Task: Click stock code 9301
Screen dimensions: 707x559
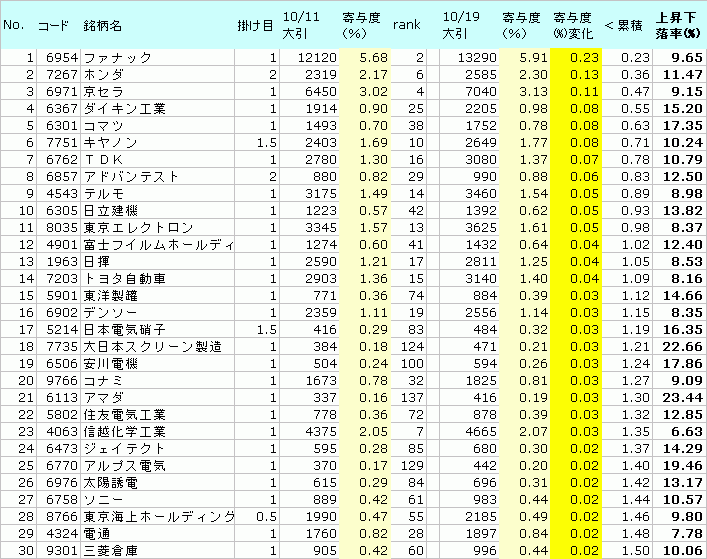Action: point(62,550)
